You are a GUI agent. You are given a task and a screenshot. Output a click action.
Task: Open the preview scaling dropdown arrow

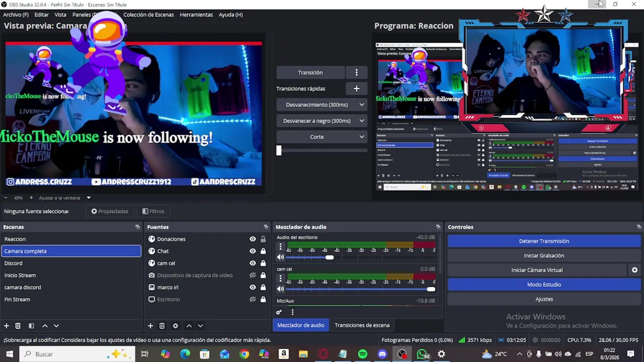[x=89, y=198]
